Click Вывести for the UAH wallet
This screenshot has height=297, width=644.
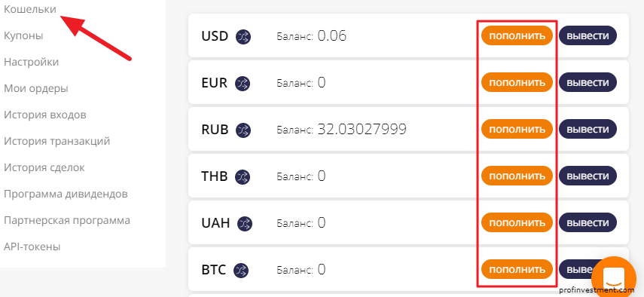pyautogui.click(x=588, y=222)
